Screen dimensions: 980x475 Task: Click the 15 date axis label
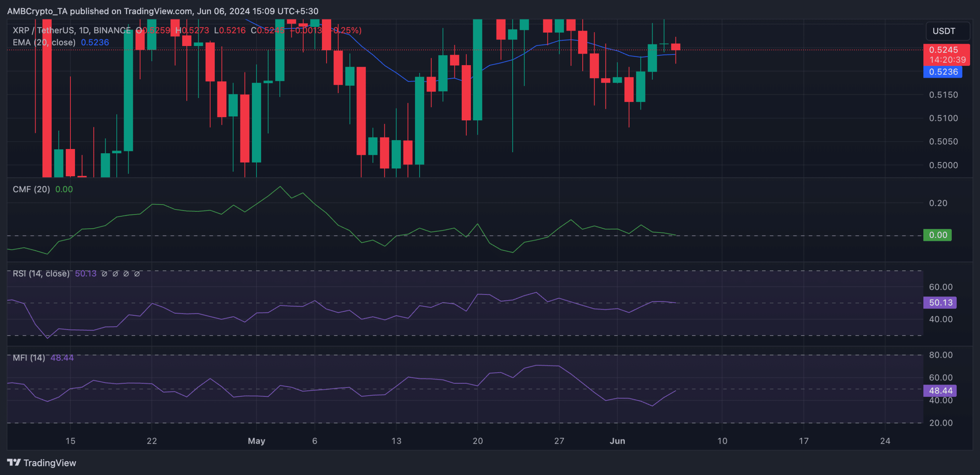tap(70, 441)
